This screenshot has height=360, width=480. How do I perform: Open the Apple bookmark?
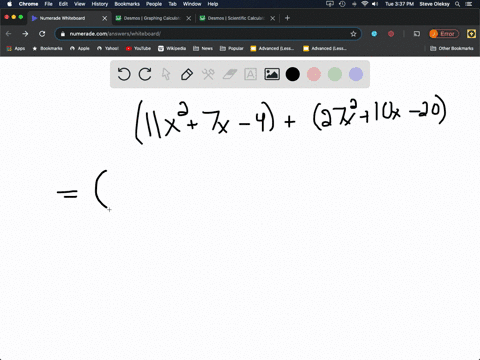(80, 48)
